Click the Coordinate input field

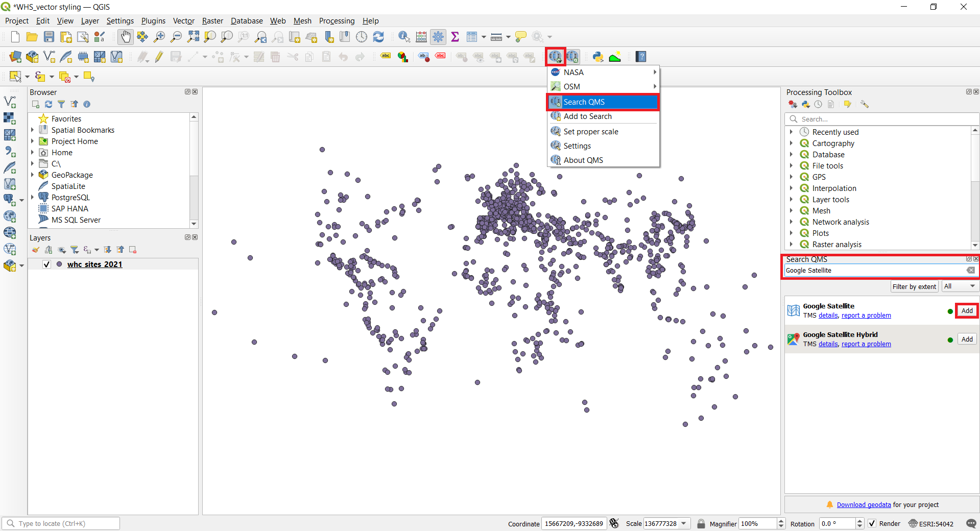[x=574, y=523]
